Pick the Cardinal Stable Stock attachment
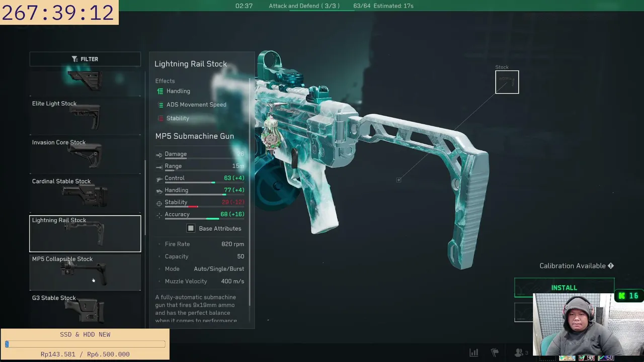The image size is (644, 362). pos(85,194)
